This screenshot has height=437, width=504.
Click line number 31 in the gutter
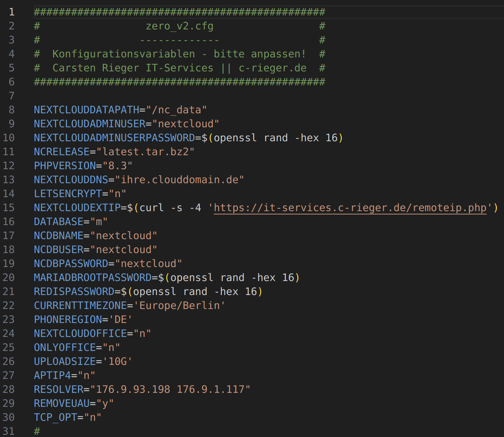tap(9, 431)
